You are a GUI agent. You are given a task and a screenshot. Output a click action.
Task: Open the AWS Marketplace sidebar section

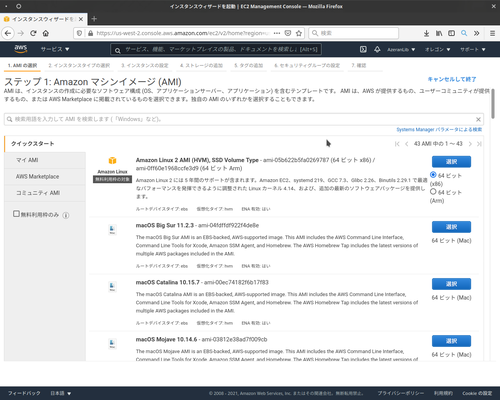click(x=45, y=177)
